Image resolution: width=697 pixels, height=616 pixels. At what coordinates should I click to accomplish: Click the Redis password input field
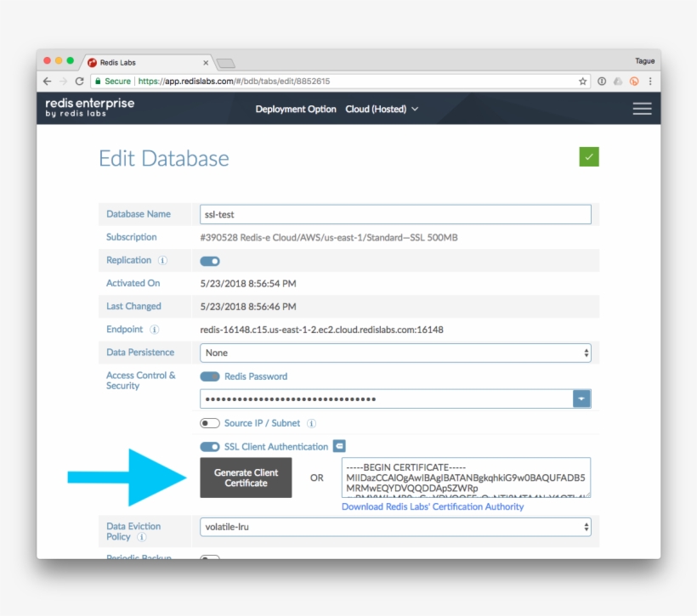tap(386, 398)
